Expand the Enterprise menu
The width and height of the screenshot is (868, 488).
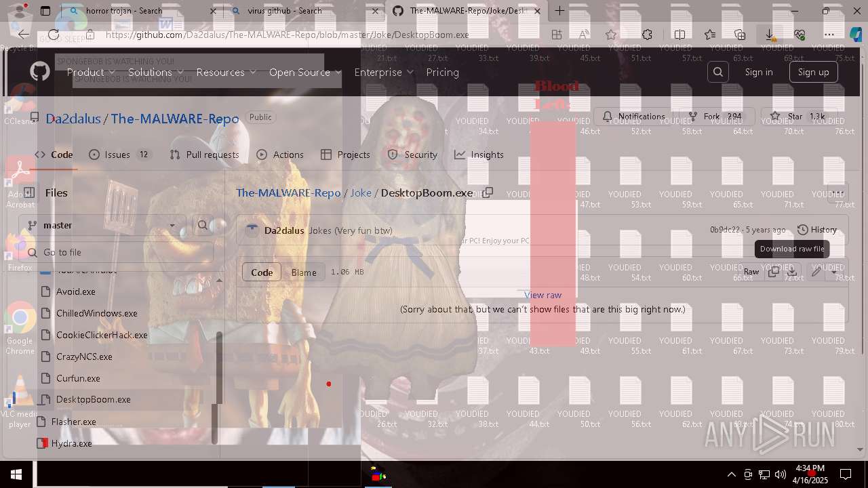click(383, 72)
